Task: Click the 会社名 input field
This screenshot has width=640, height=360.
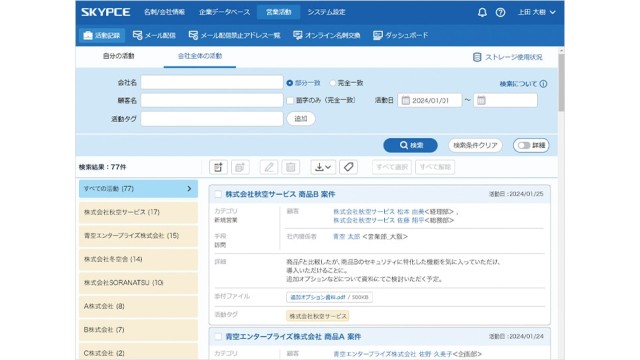Action: (212, 82)
